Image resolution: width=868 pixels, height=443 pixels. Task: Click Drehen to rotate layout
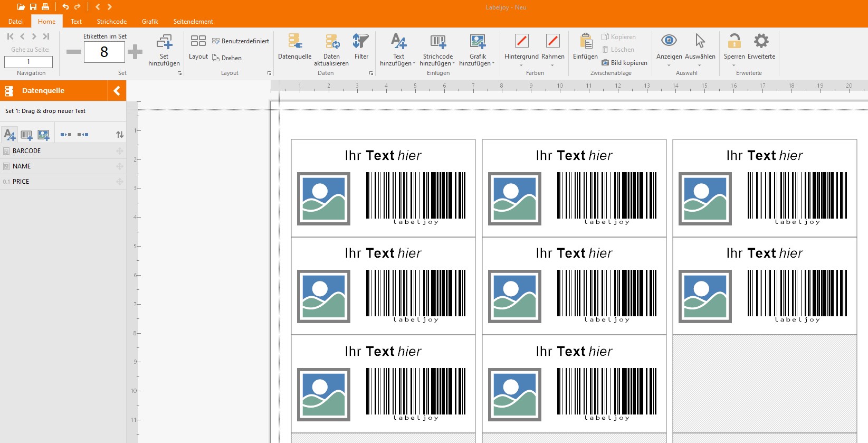pos(227,58)
